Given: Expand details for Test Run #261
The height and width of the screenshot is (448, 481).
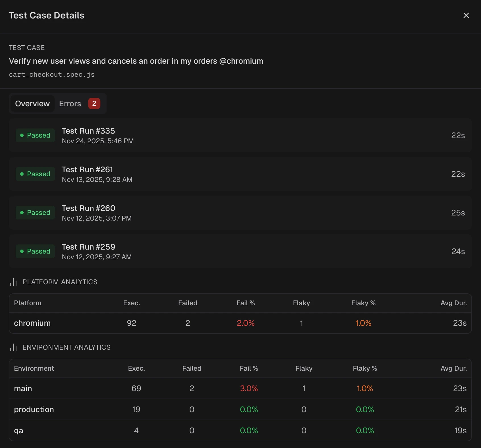Looking at the screenshot, I should 240,174.
